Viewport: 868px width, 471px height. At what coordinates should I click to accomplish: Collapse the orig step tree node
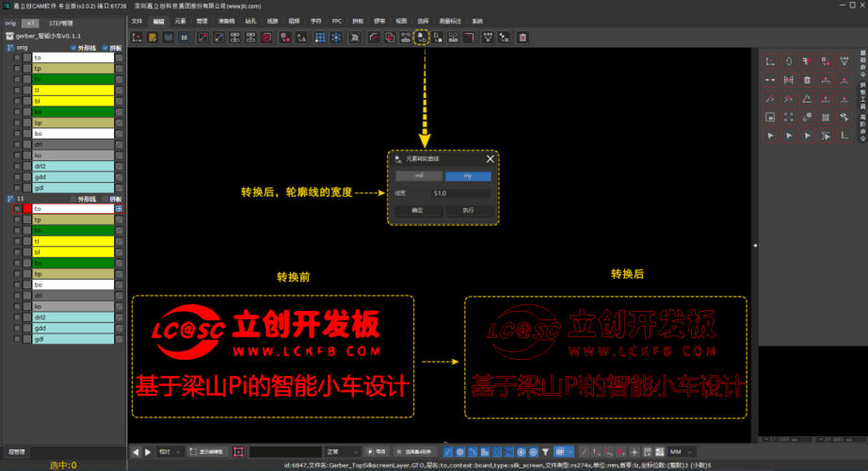click(10, 48)
